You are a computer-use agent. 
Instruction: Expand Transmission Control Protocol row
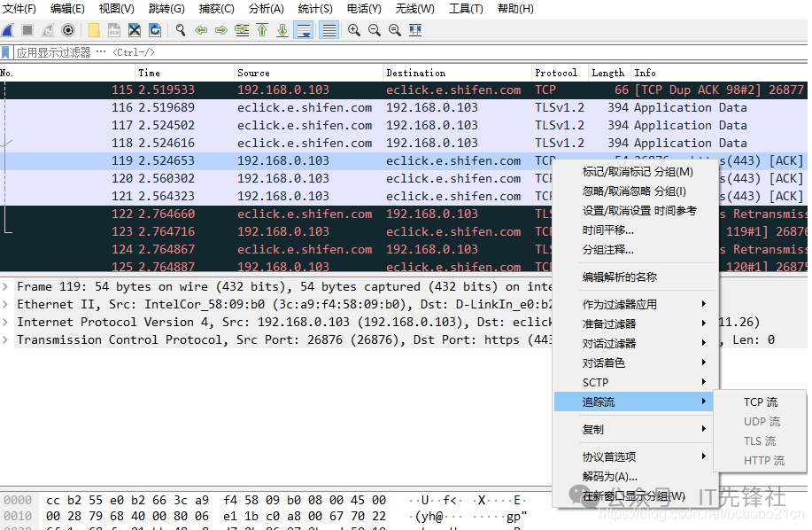click(x=7, y=340)
